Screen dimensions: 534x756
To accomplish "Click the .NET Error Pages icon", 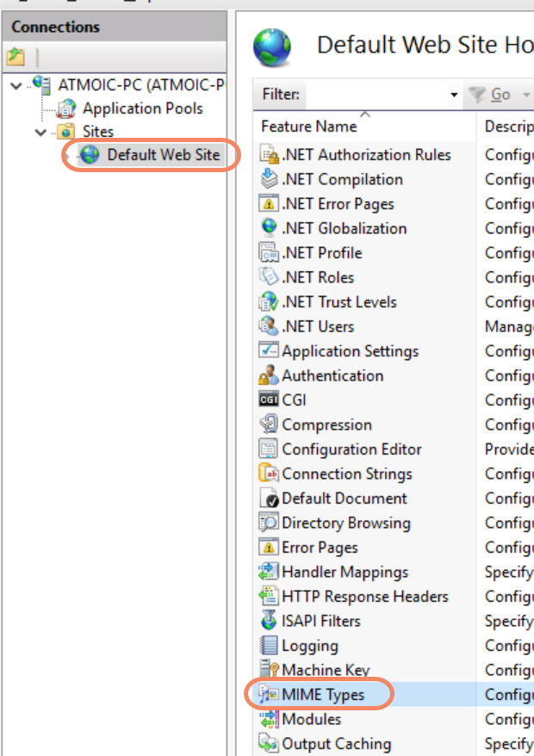I will (x=269, y=204).
